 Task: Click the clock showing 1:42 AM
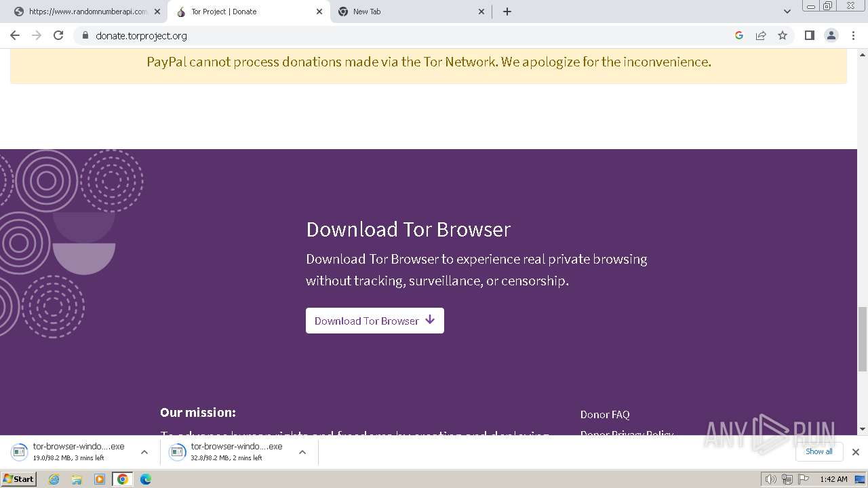(833, 479)
